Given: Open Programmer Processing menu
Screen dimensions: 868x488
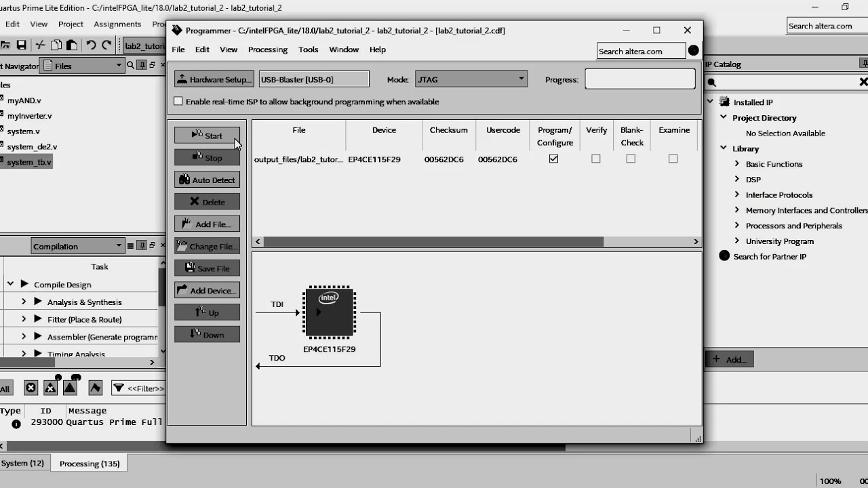Looking at the screenshot, I should 268,49.
